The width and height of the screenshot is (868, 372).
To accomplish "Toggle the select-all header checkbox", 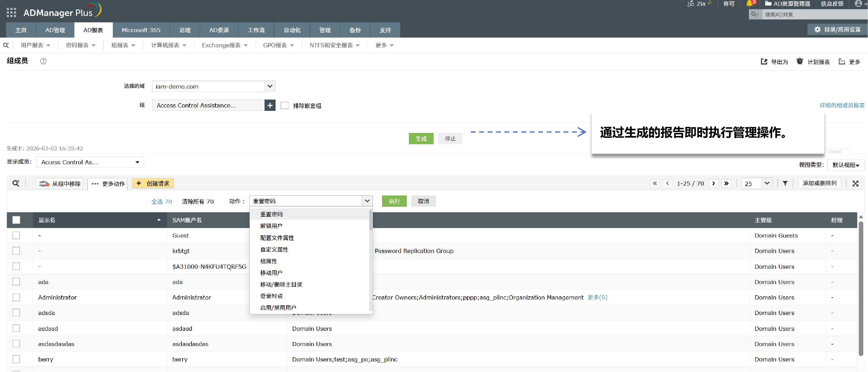I will (16, 220).
